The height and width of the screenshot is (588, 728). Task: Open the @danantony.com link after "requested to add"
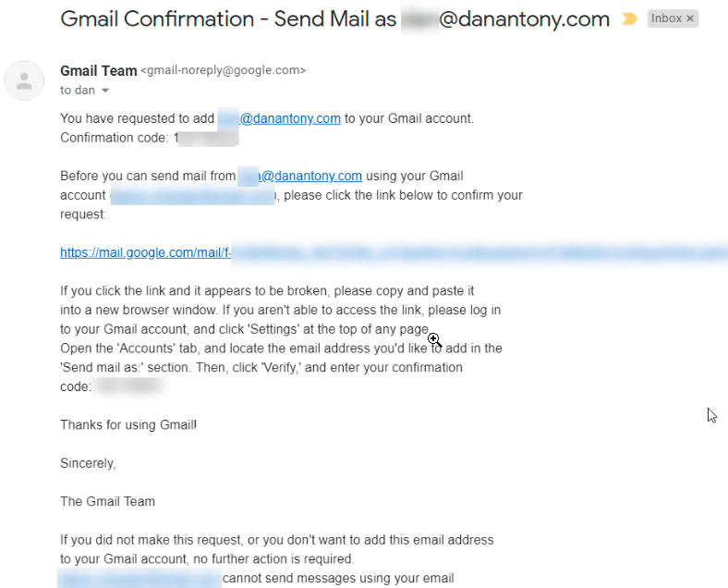coord(279,118)
